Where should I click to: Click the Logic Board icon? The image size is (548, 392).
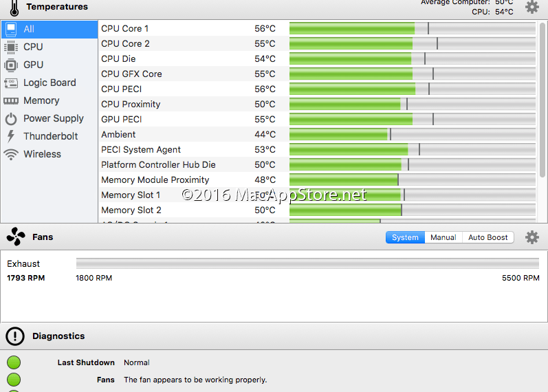pos(11,83)
